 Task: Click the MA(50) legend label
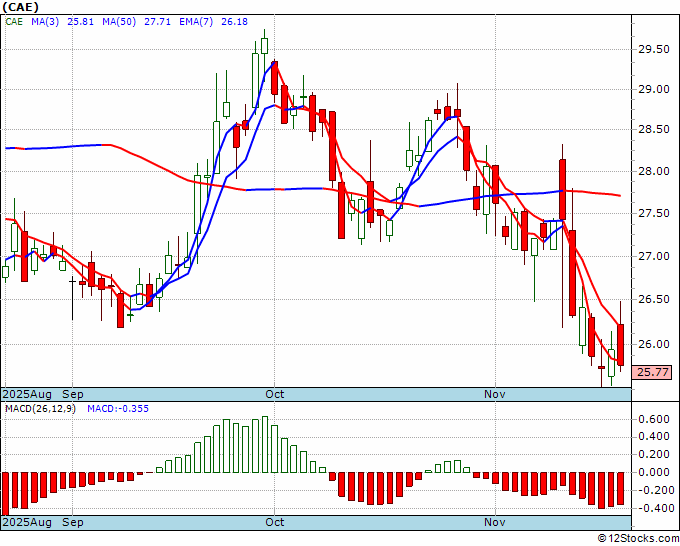pos(119,21)
